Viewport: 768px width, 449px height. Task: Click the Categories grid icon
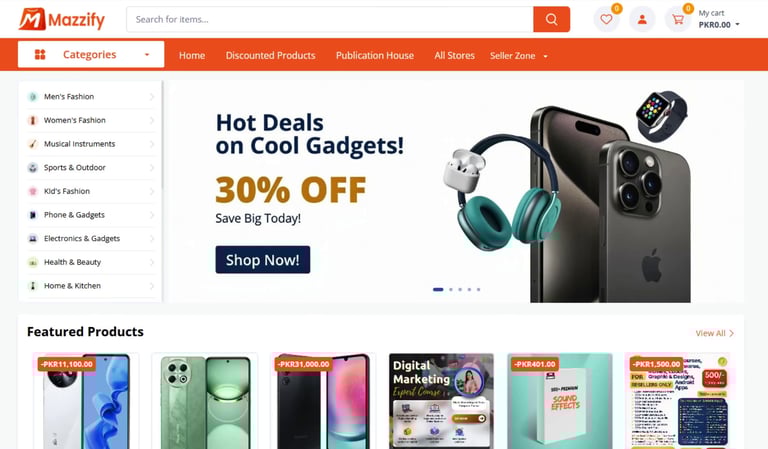[40, 54]
